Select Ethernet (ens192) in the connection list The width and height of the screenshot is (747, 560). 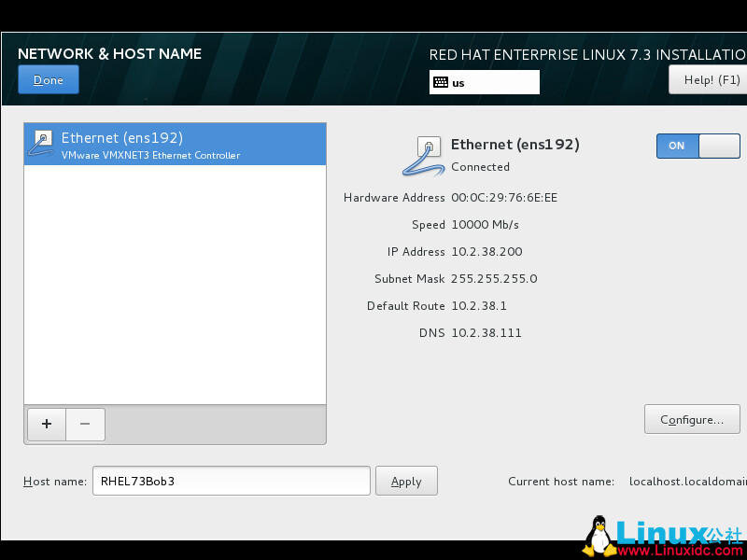pos(175,144)
